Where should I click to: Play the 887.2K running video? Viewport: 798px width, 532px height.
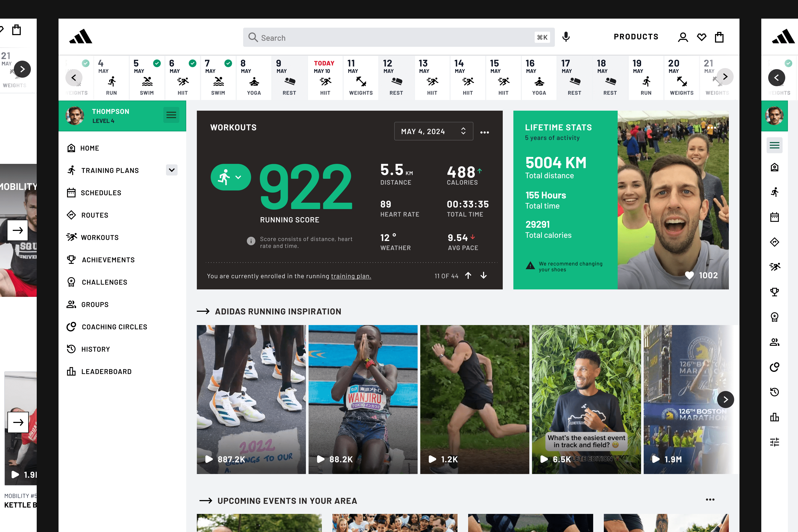click(209, 458)
